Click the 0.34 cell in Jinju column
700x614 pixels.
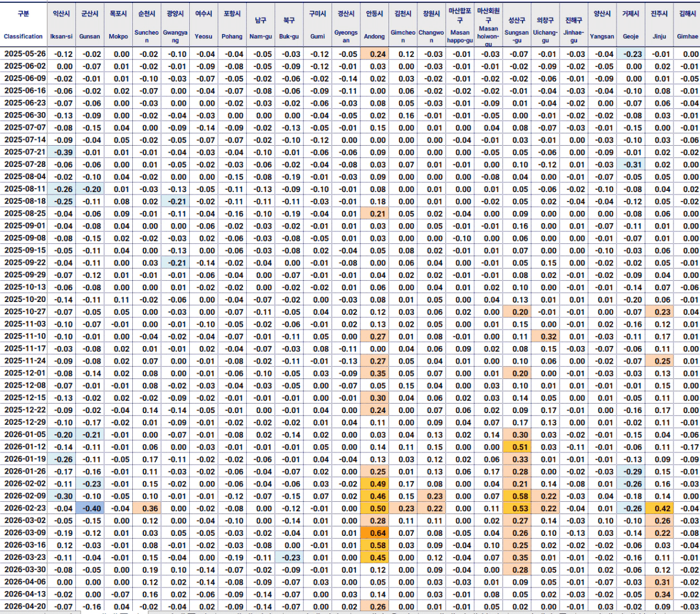tap(659, 594)
